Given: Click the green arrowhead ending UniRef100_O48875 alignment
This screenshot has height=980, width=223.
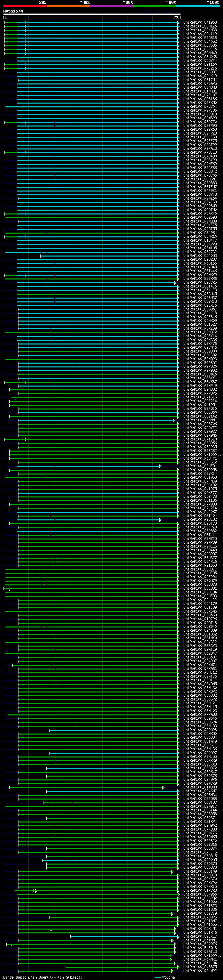Looking at the screenshot, I should click(178, 967).
